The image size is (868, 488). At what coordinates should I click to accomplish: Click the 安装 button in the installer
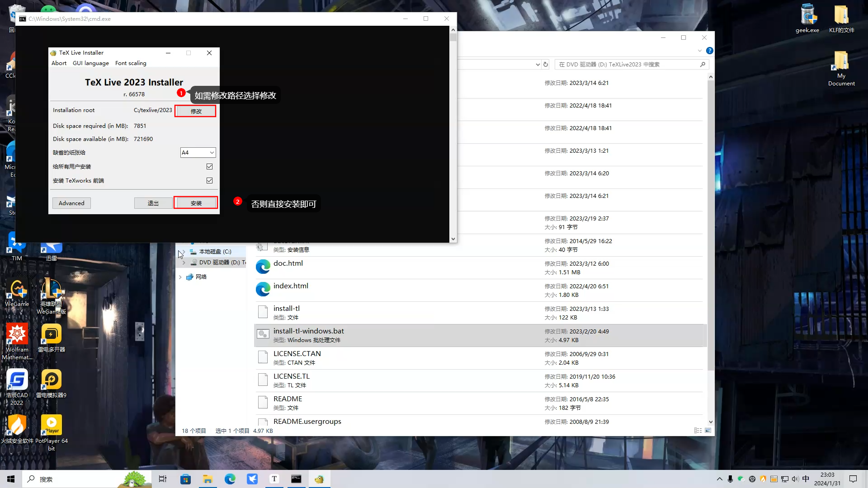pos(196,203)
